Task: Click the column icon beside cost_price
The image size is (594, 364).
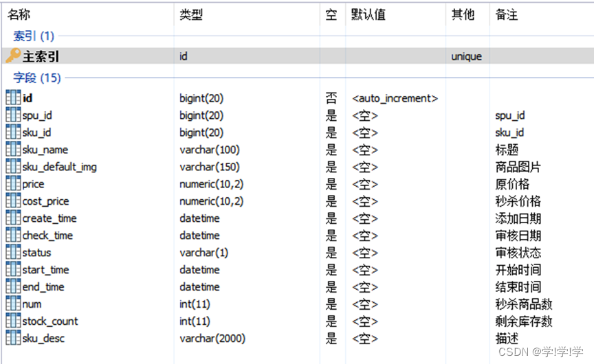Action: coord(13,201)
